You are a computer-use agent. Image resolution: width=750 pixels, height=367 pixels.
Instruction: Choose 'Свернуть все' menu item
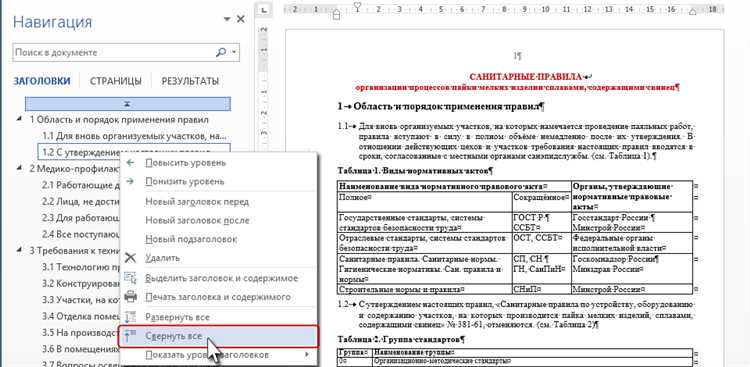tap(219, 336)
